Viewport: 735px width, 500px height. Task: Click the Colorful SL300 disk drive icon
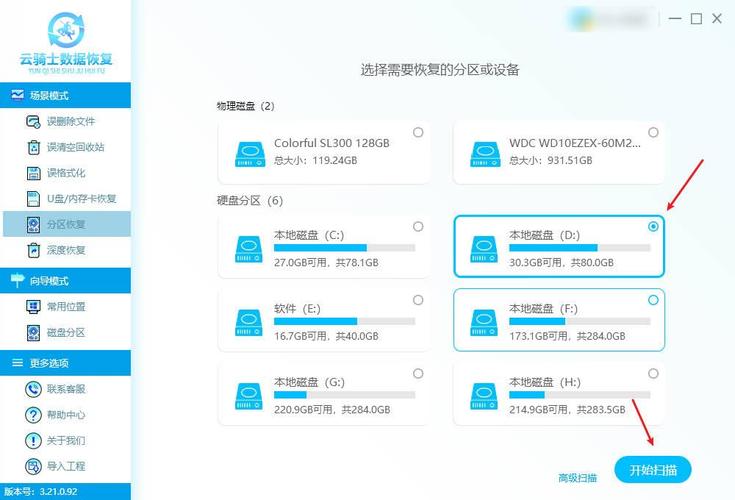tap(250, 154)
